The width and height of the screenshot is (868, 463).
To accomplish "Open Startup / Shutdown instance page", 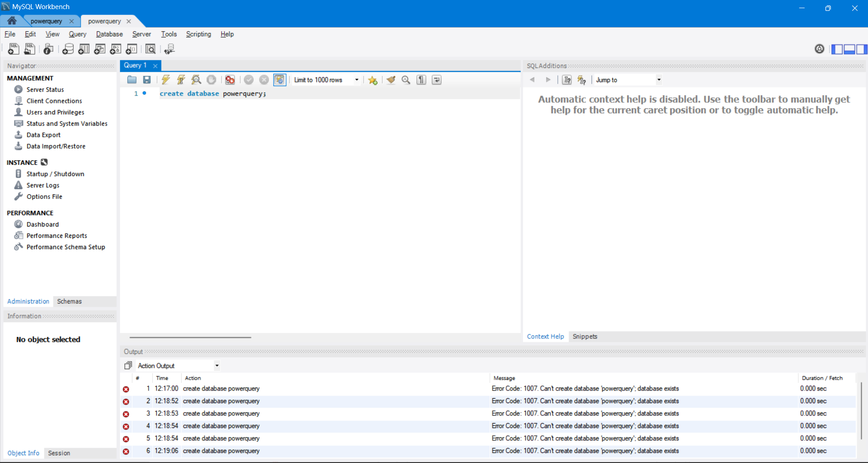I will click(x=55, y=174).
